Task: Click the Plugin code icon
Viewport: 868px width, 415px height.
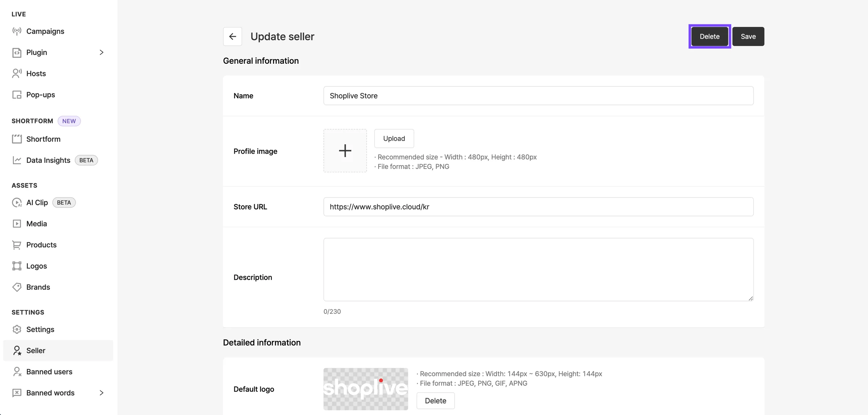Action: pyautogui.click(x=17, y=52)
